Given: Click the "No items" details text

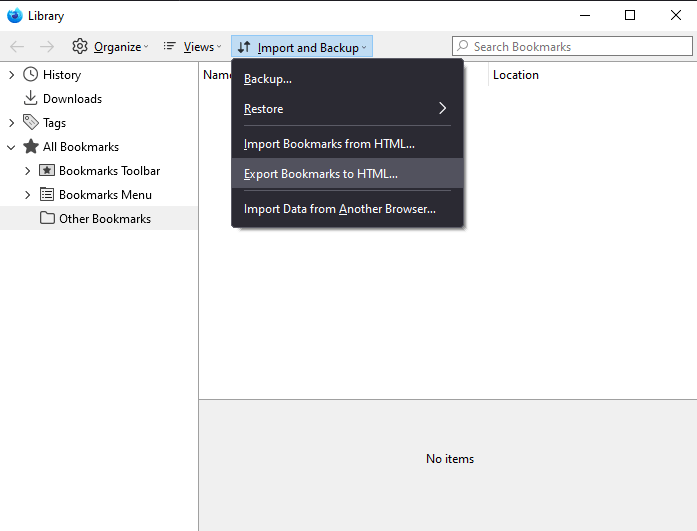Looking at the screenshot, I should pos(450,459).
